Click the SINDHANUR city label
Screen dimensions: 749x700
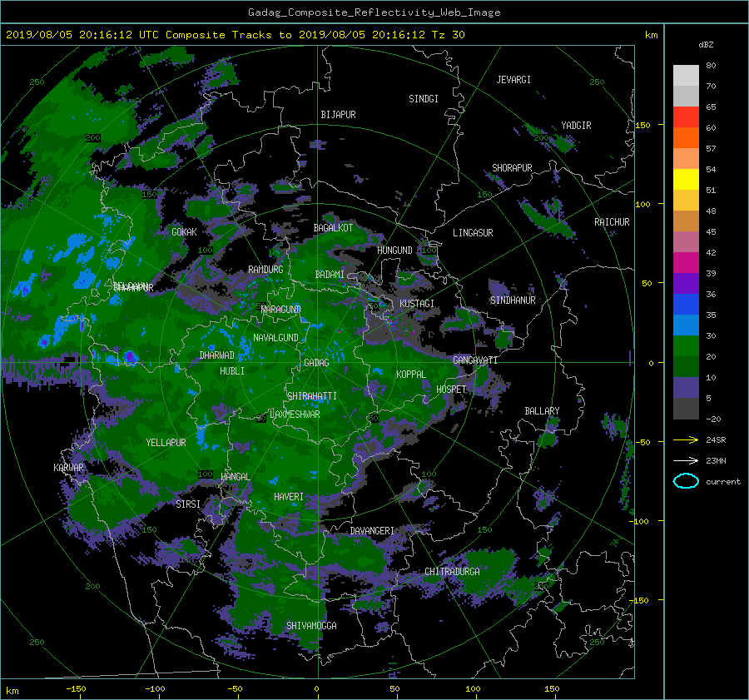pos(513,300)
